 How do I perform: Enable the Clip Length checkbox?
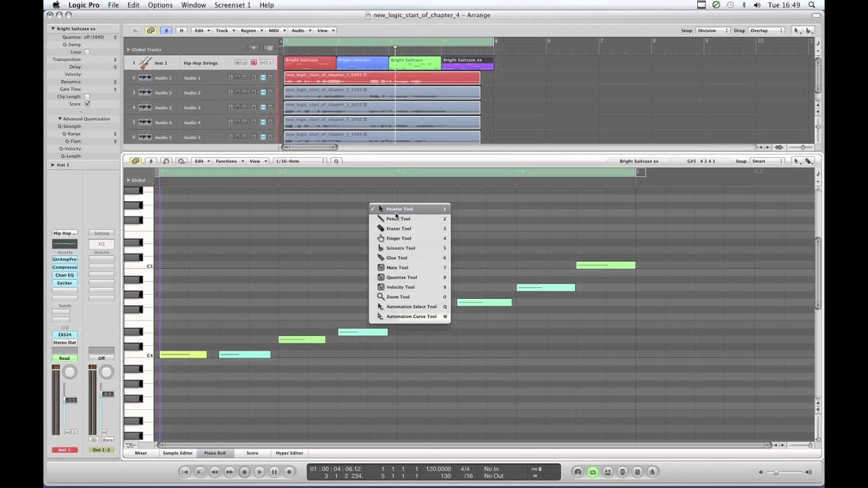[x=87, y=96]
